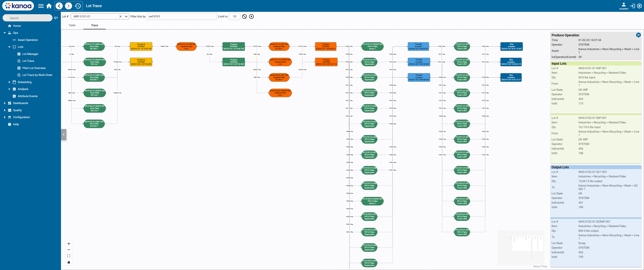This screenshot has width=644, height=270.
Task: Select Consume node dated 2025-01-01 15:14:50.763
Action: pos(141,46)
